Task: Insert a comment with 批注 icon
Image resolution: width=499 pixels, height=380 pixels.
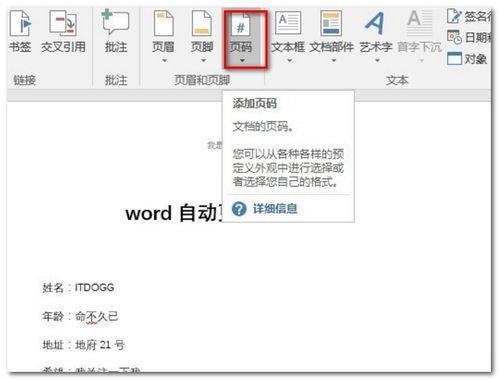Action: click(x=116, y=23)
